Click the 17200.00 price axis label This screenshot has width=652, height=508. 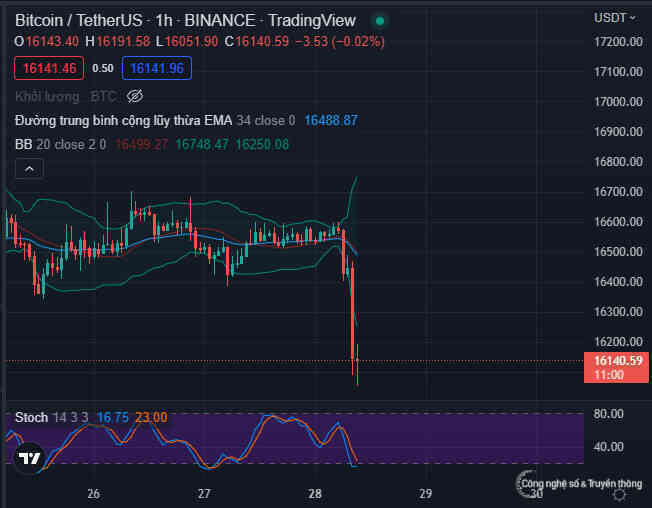point(618,42)
